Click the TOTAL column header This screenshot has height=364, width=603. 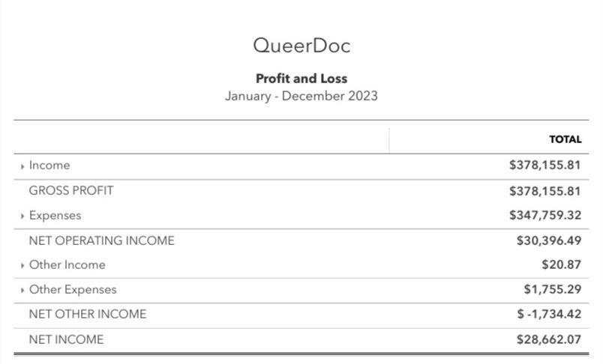coord(565,139)
